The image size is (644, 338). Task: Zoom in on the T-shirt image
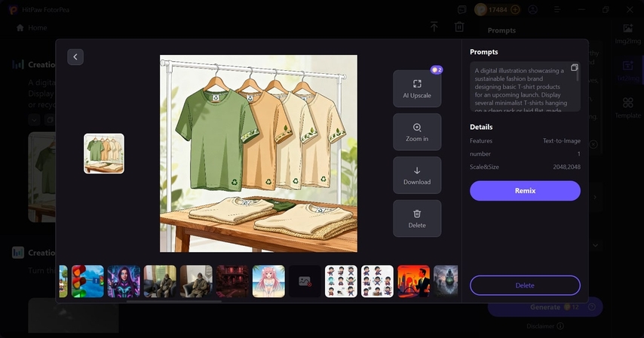(x=417, y=132)
